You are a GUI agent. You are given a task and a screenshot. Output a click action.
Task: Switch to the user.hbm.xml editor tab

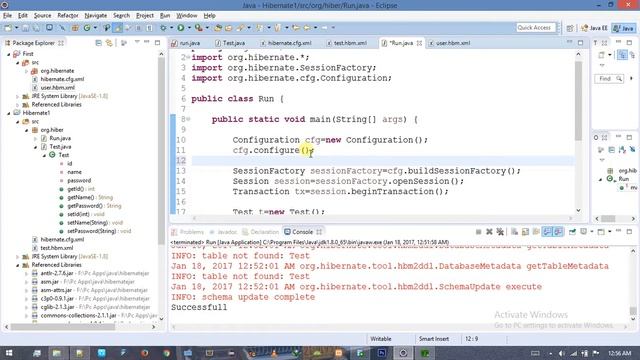449,43
